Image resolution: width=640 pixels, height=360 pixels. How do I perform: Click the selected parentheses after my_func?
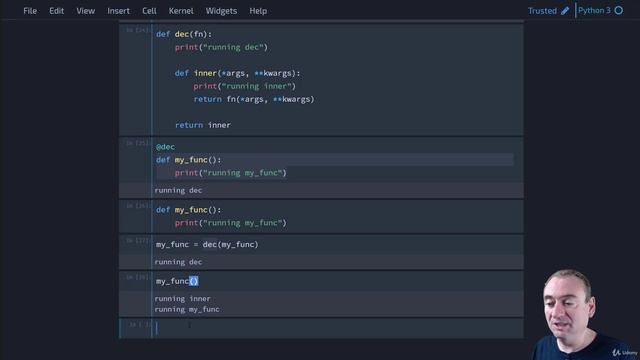point(194,281)
